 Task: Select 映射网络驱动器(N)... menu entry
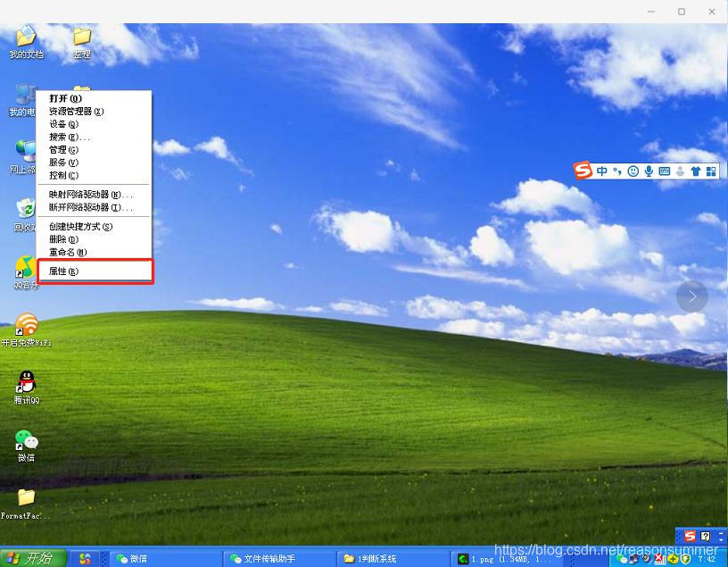point(94,195)
